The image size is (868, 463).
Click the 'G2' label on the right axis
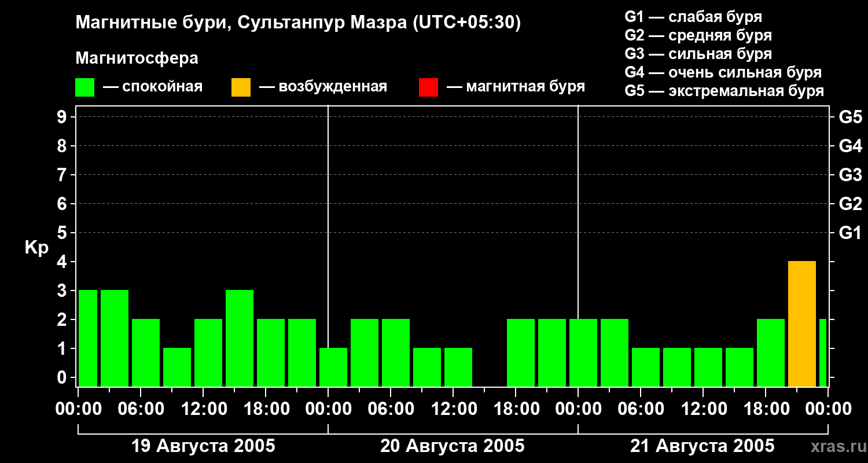tap(851, 204)
